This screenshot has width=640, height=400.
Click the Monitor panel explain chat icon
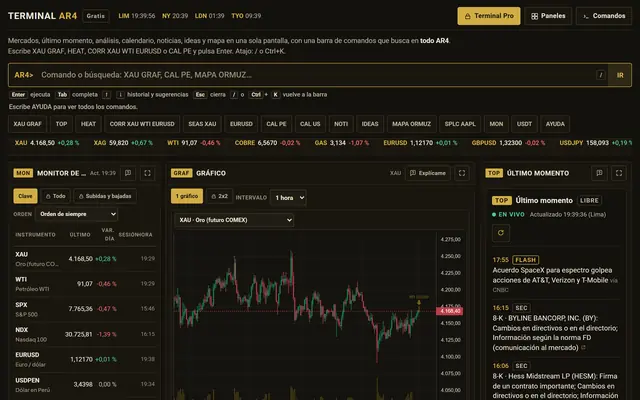(128, 173)
